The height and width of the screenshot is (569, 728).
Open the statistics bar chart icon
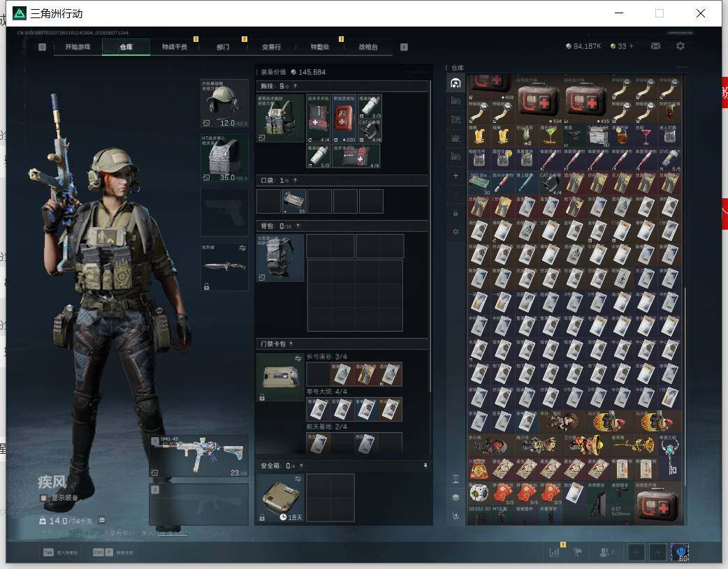[x=554, y=552]
